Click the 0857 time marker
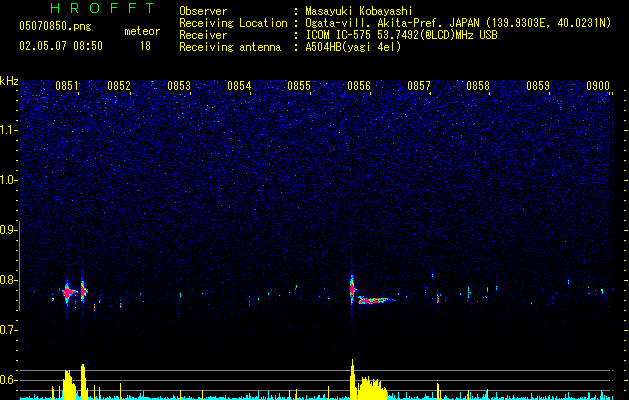Viewport: 629px width, 400px height. click(419, 86)
